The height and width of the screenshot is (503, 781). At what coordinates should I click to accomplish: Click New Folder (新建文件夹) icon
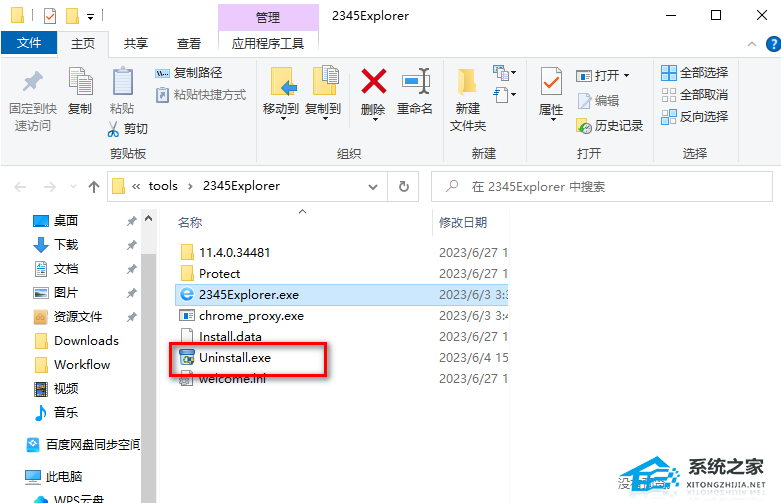coord(467,82)
